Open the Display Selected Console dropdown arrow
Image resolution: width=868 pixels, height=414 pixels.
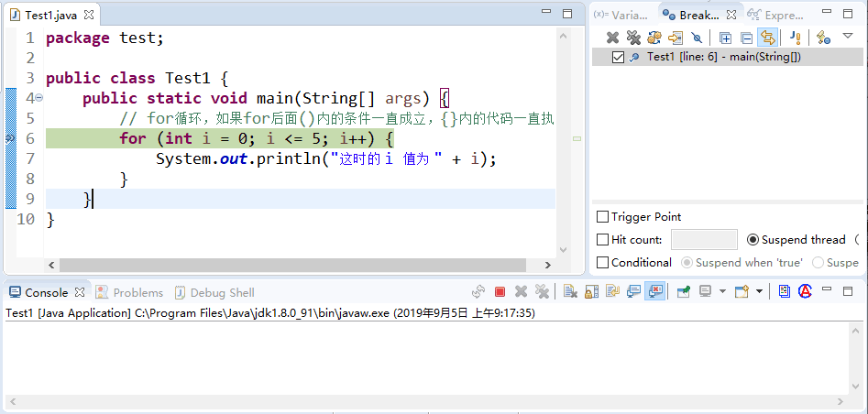pyautogui.click(x=722, y=292)
